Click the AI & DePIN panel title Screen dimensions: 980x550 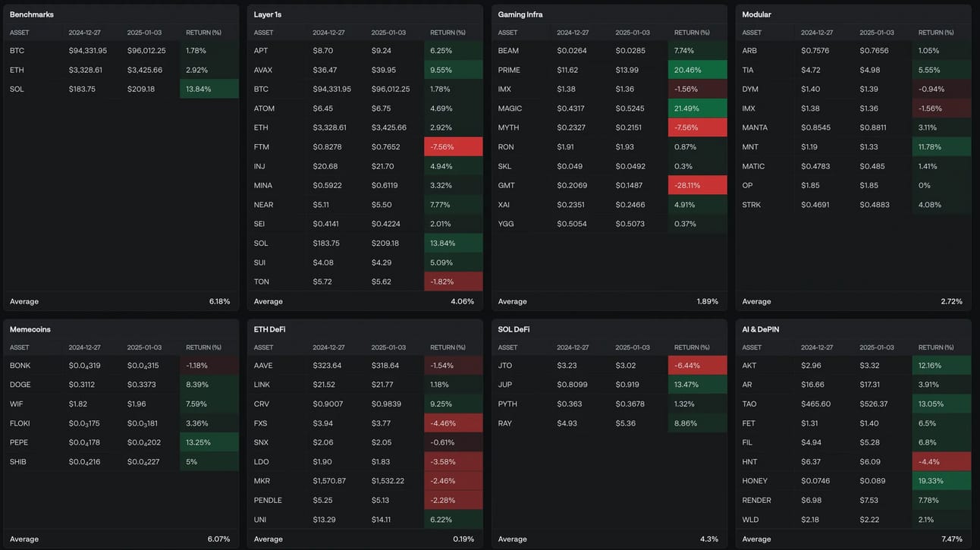[760, 329]
